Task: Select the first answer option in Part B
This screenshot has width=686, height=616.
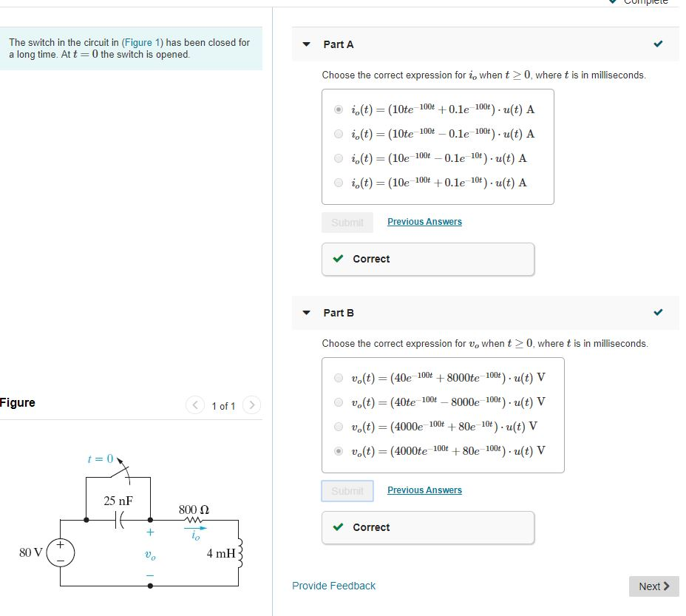Action: pos(339,376)
